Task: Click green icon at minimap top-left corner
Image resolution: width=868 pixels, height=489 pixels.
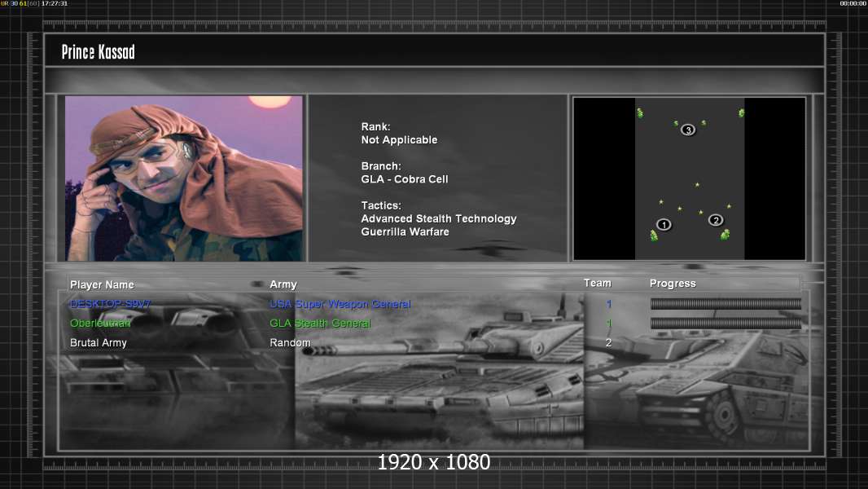Action: coord(640,113)
